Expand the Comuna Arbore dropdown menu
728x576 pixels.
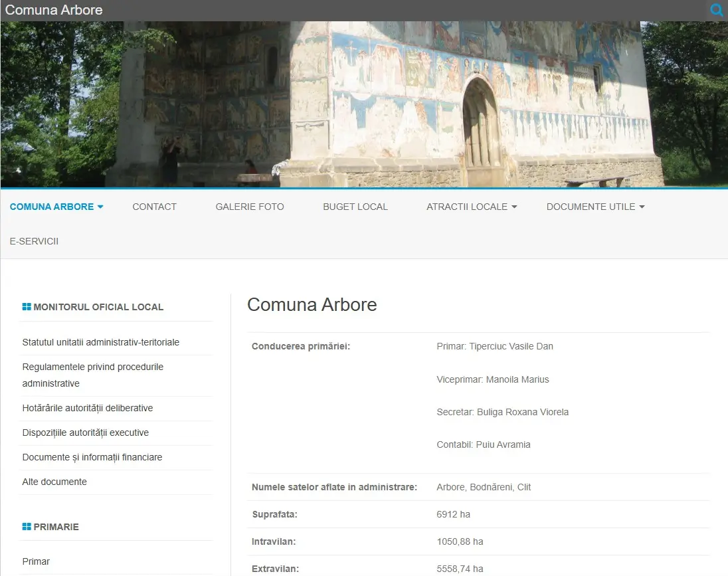pos(56,207)
